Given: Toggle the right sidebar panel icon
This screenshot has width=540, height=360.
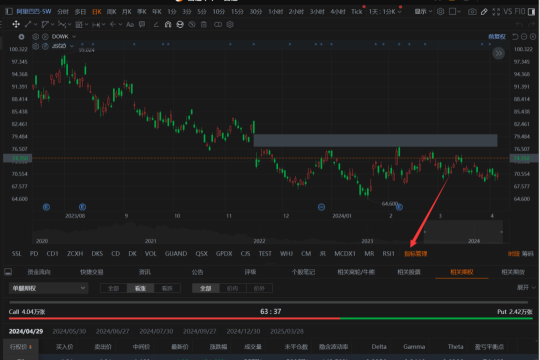Looking at the screenshot, I should (531, 12).
